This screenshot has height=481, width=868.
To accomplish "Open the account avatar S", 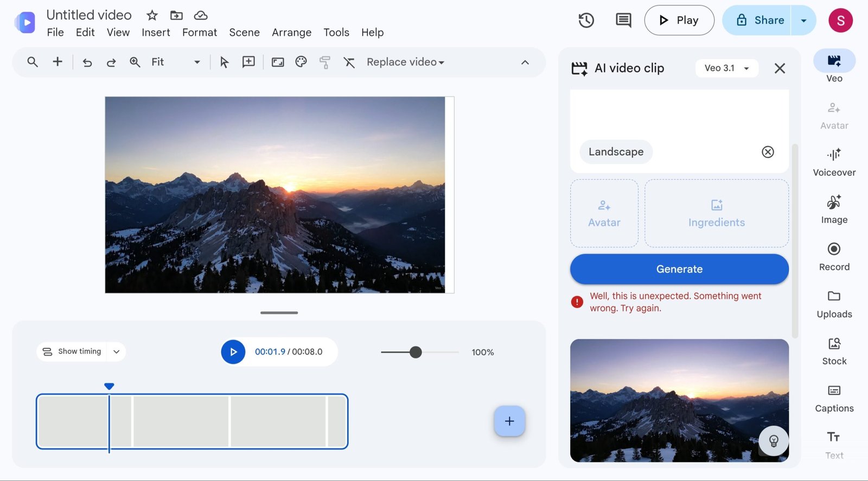I will 840,21.
